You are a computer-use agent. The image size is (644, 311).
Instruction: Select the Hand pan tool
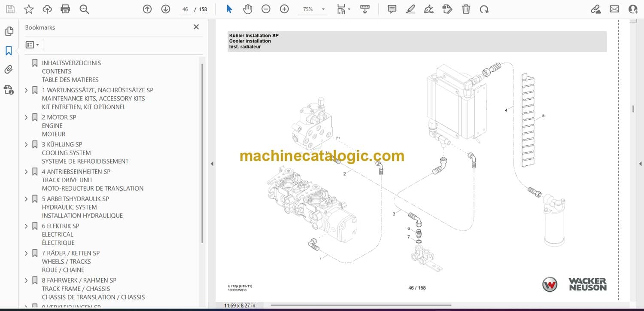click(248, 9)
